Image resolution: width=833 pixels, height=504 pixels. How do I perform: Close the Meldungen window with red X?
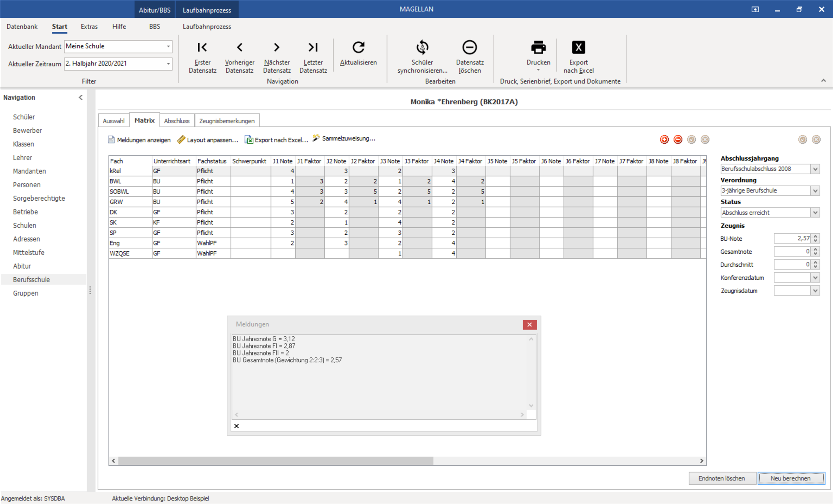click(x=529, y=324)
